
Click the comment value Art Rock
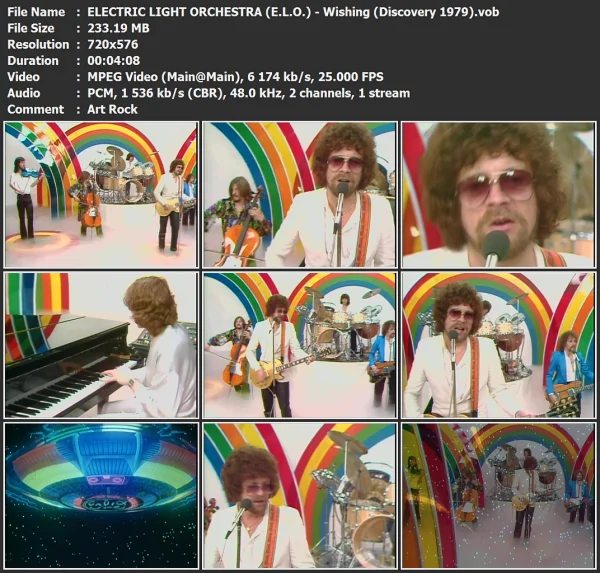pos(112,109)
